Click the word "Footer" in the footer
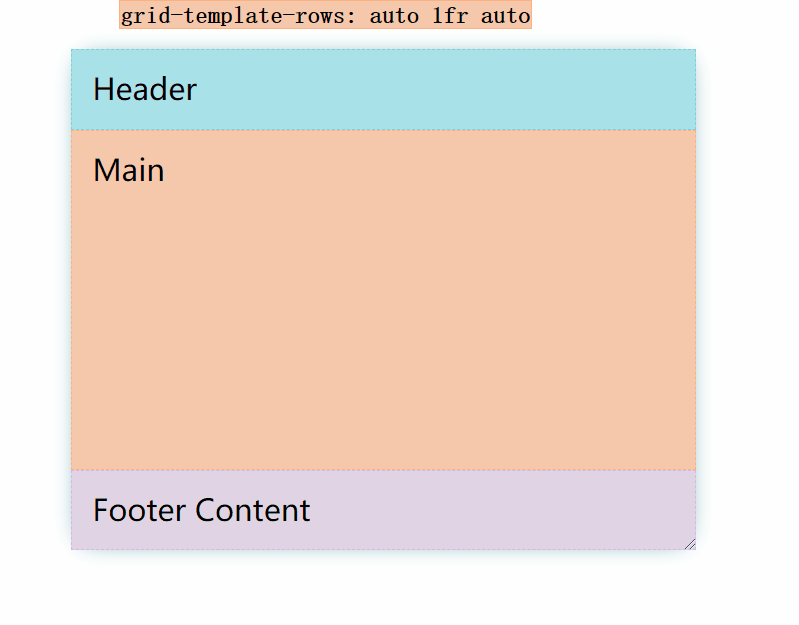Viewport: 799px width, 625px height. pos(140,510)
